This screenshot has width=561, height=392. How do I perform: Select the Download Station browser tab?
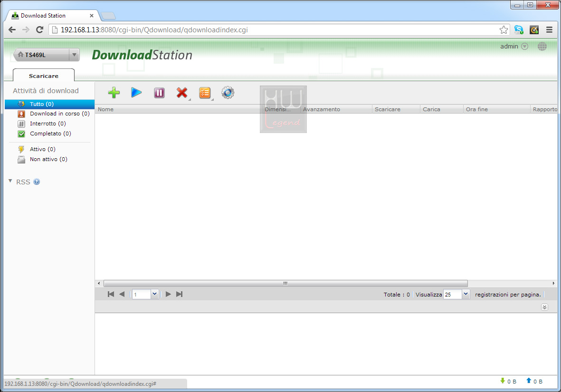point(52,16)
